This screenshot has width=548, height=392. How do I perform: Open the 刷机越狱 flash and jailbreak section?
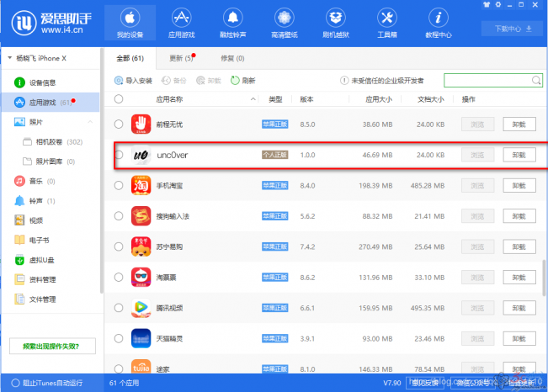336,23
